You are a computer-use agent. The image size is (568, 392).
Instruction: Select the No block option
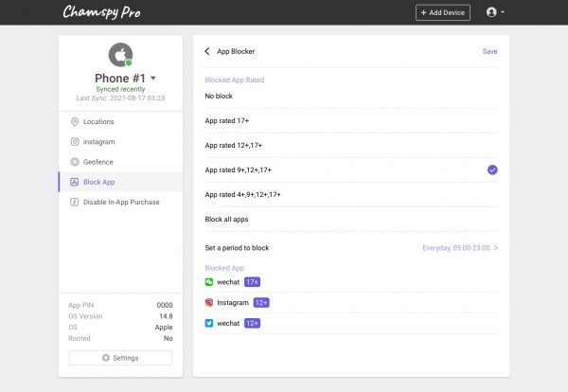[351, 96]
